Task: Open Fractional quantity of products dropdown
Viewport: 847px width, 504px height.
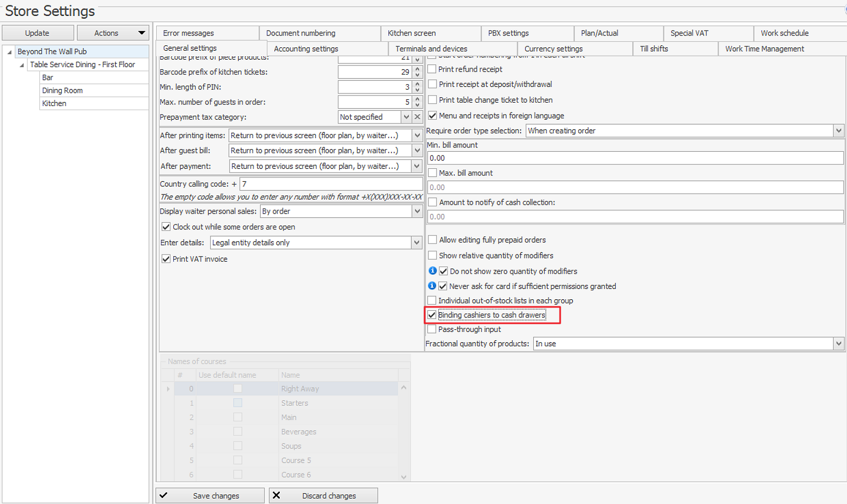Action: 838,343
